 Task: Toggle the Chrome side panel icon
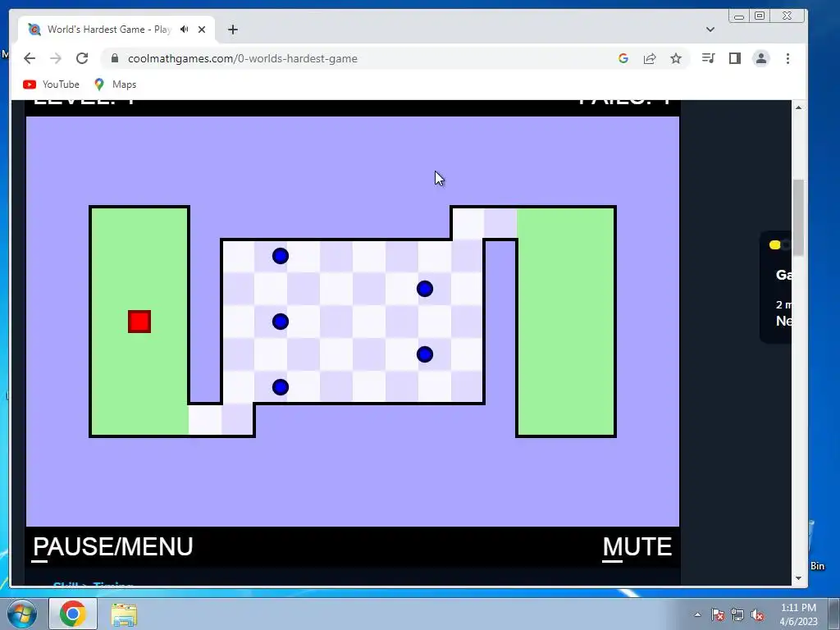tap(734, 58)
